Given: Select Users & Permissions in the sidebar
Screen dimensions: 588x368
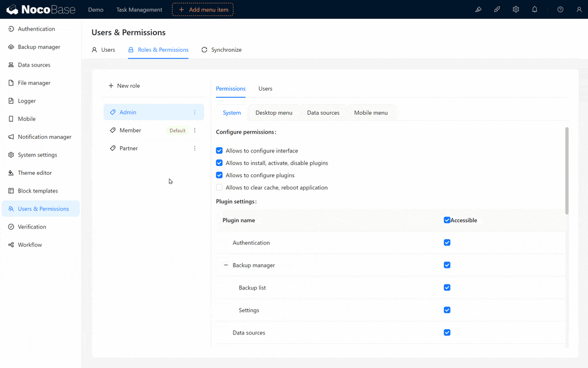Looking at the screenshot, I should 41,209.
